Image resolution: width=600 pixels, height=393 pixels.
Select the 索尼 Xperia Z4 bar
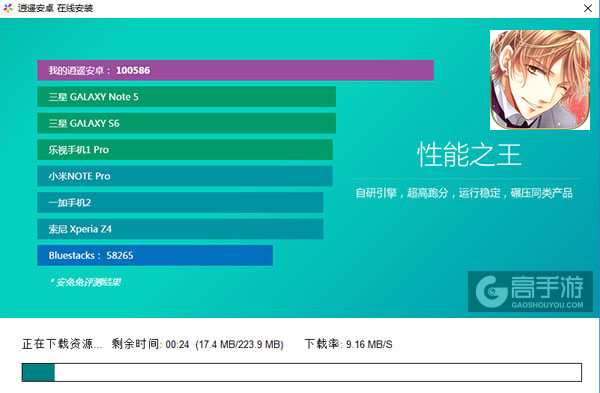(x=180, y=229)
